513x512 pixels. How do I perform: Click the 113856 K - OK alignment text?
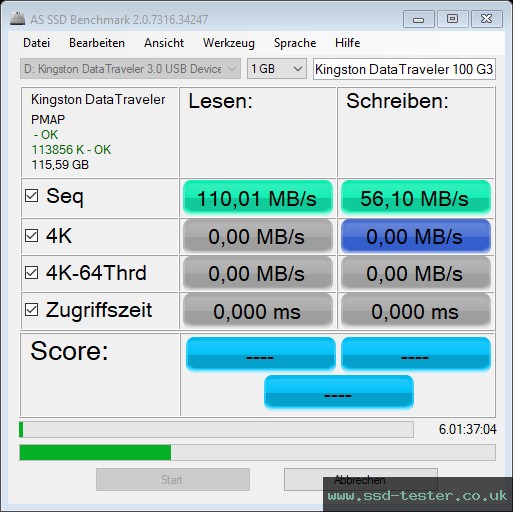click(x=71, y=150)
